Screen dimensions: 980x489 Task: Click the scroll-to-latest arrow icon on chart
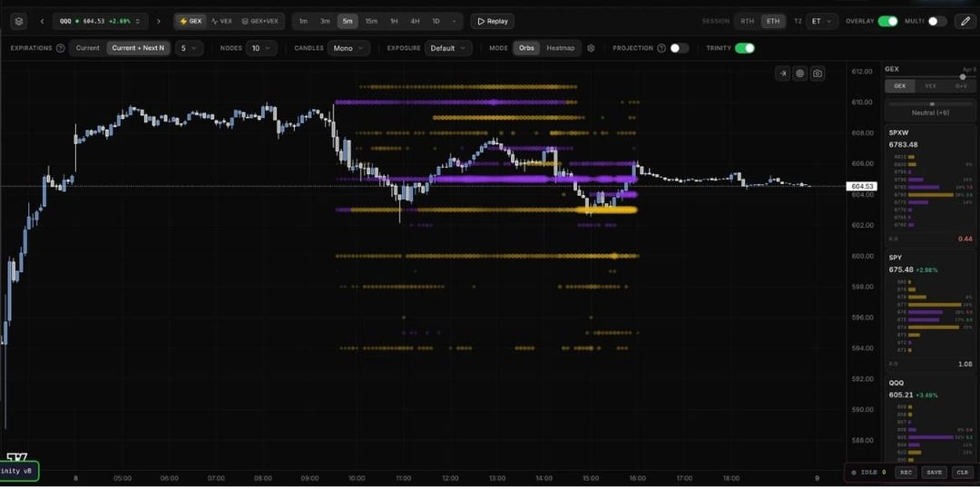point(782,73)
